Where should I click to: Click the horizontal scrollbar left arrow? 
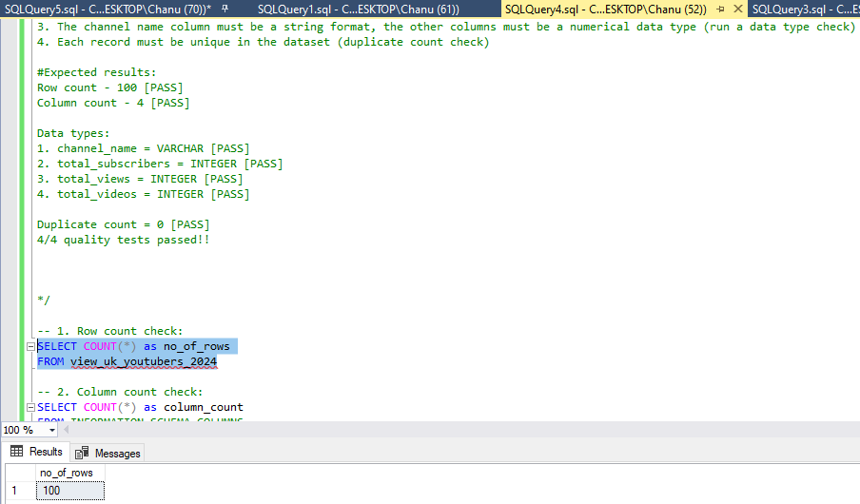tap(67, 430)
